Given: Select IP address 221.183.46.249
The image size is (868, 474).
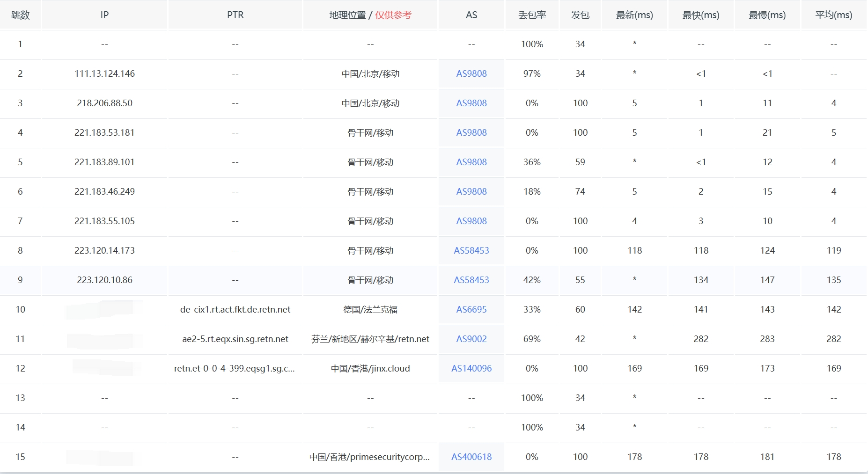Looking at the screenshot, I should click(x=104, y=191).
